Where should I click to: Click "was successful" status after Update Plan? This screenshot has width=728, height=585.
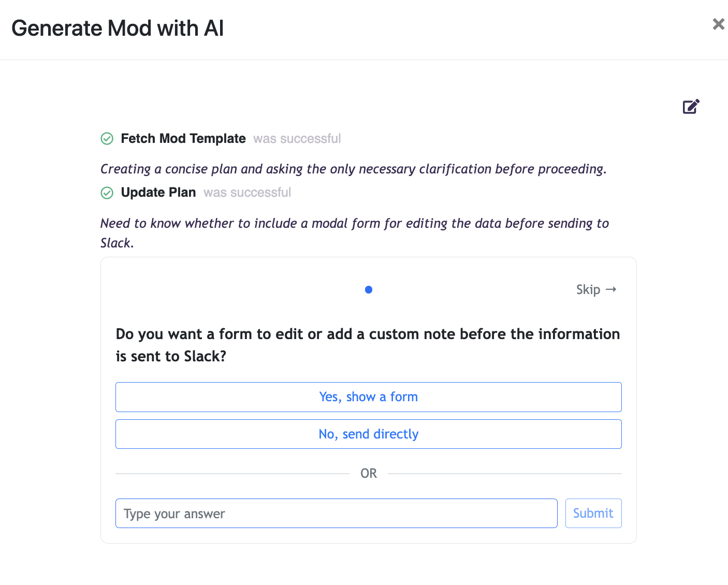(x=247, y=193)
